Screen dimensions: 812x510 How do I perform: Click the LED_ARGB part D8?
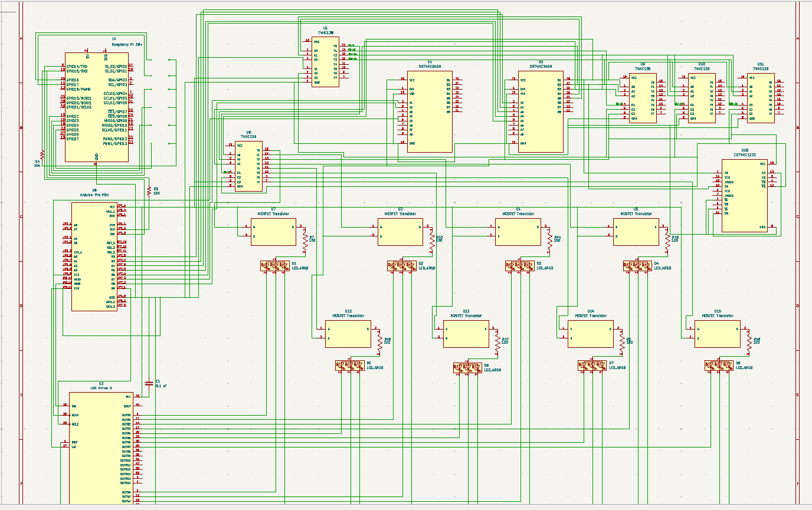[x=718, y=366]
